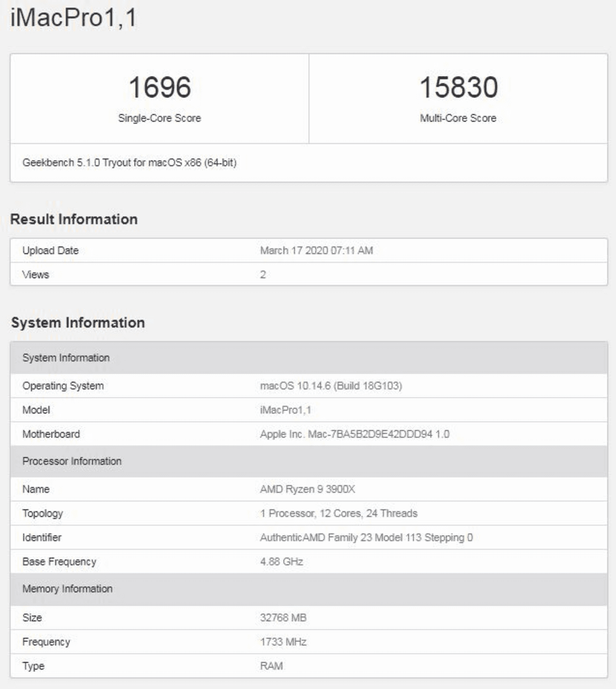Select 1 Processor, 12 Cores, 24 Threads
The width and height of the screenshot is (616, 689).
[339, 514]
